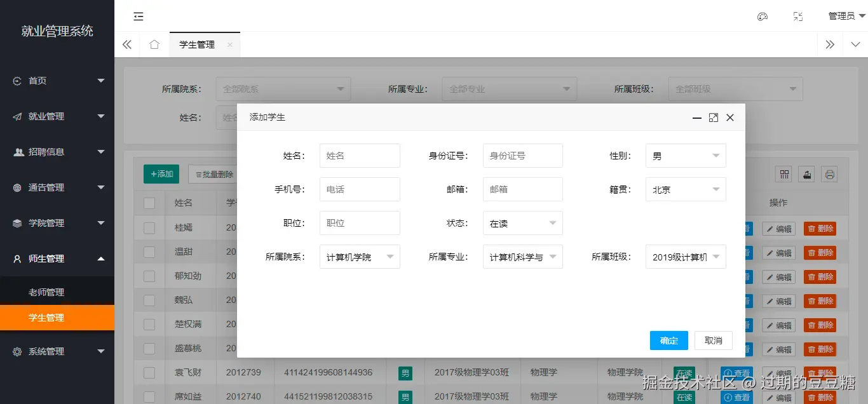Image resolution: width=868 pixels, height=404 pixels.
Task: Open the theme palette icon
Action: pos(763,17)
